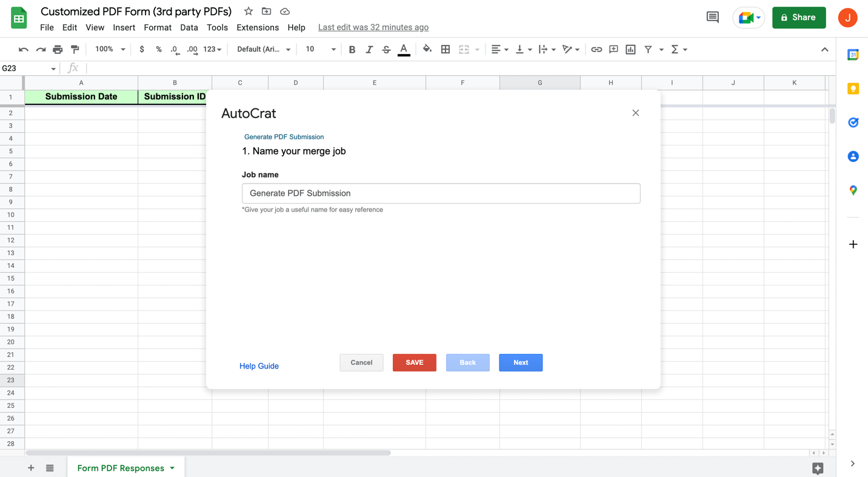
Task: Add a new sheet
Action: tap(31, 468)
